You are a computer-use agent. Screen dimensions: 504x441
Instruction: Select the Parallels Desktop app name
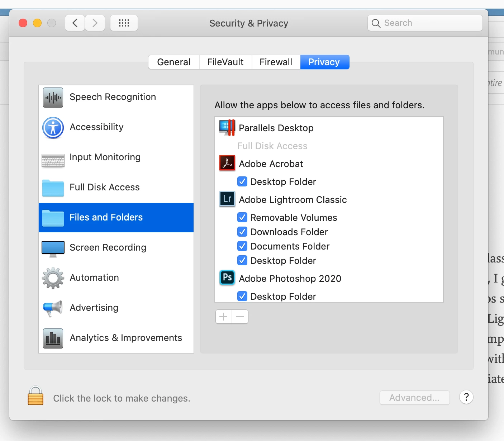[276, 128]
